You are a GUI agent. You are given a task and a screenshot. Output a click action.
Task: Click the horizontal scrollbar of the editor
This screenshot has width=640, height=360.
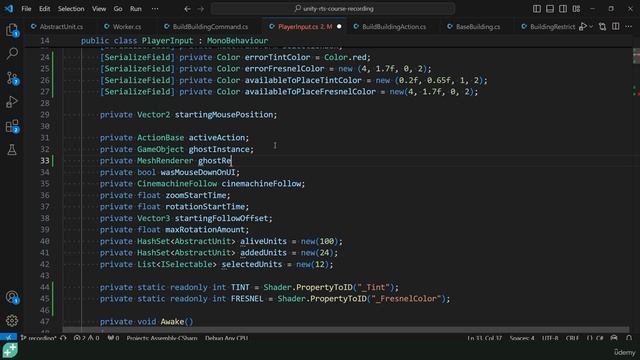coord(346,329)
